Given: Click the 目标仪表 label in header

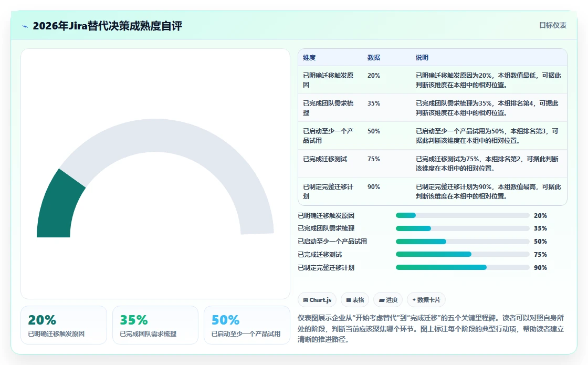Looking at the screenshot, I should (553, 25).
